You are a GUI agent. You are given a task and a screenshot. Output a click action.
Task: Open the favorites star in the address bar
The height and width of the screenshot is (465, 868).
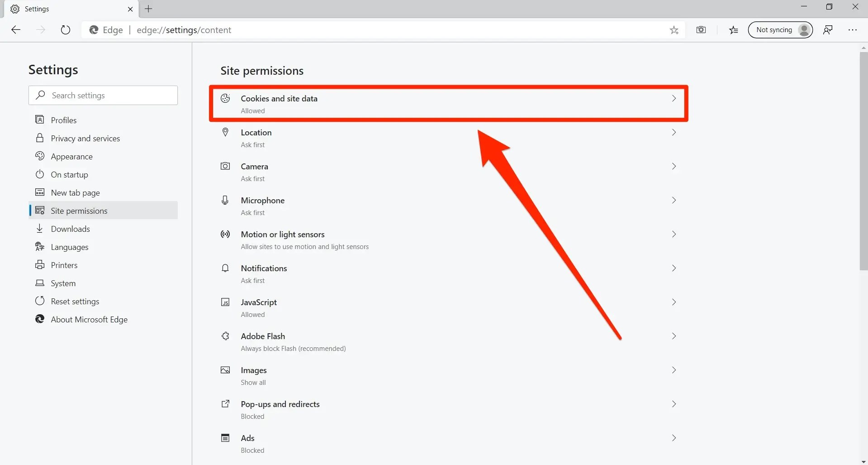coord(674,30)
